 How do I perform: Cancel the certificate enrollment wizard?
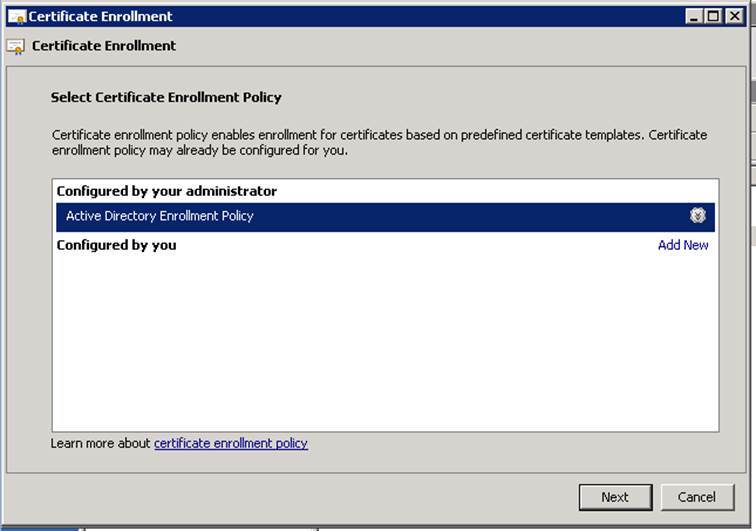[x=696, y=497]
